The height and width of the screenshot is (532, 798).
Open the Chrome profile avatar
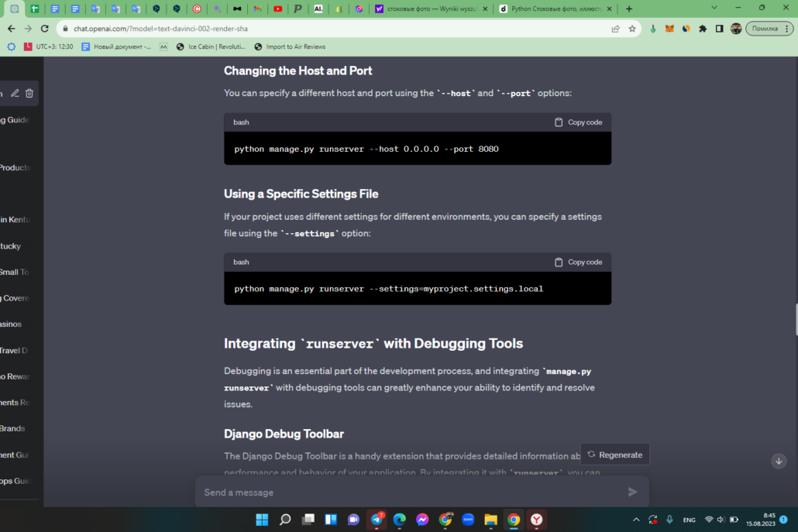click(736, 29)
